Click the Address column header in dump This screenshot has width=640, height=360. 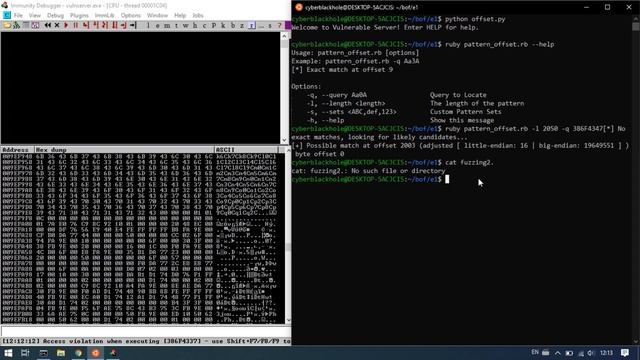[x=17, y=150]
